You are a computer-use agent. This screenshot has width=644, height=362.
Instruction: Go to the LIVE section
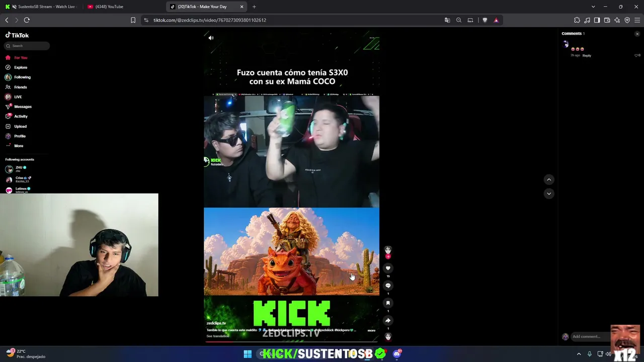14,97
